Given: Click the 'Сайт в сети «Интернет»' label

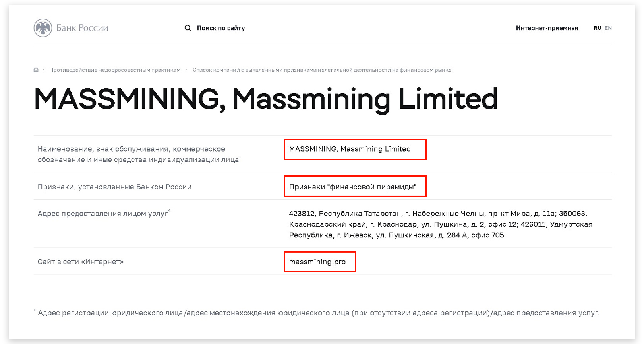Looking at the screenshot, I should coord(81,262).
